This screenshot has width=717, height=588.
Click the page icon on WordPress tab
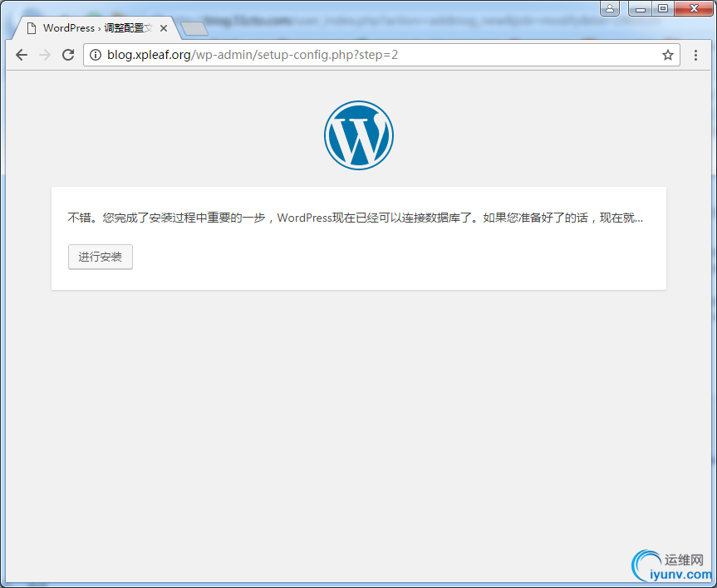[x=32, y=28]
